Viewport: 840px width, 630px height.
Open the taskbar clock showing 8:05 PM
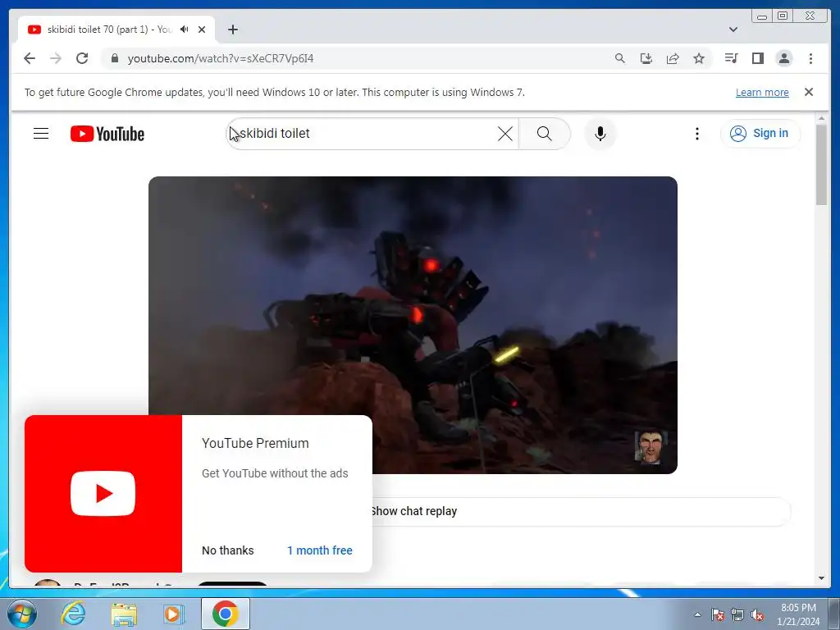tap(798, 614)
